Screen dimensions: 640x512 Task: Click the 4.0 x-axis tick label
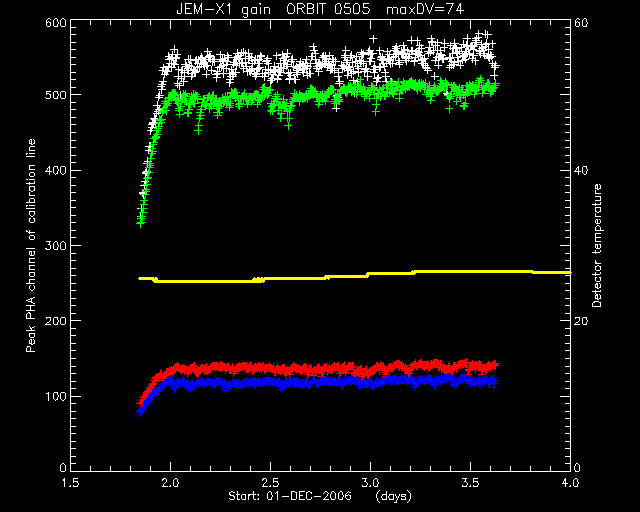tap(570, 483)
